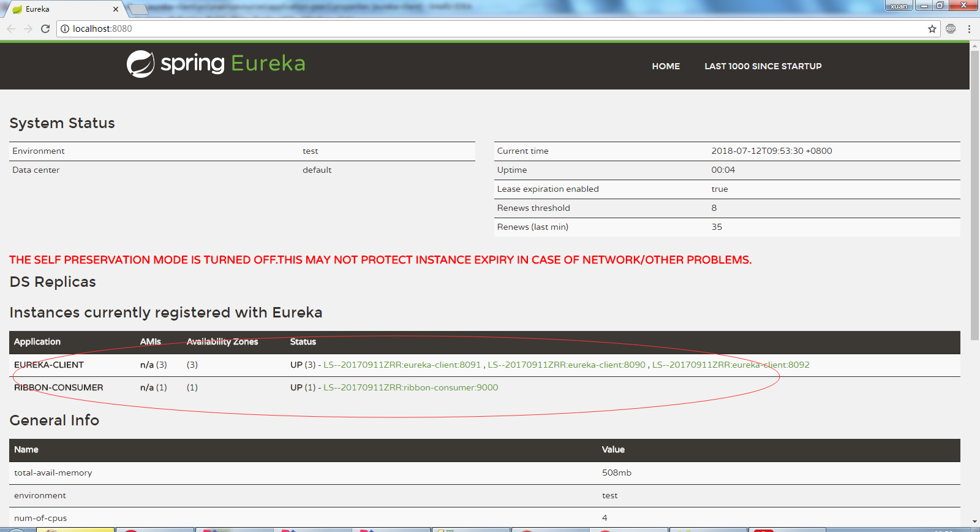The height and width of the screenshot is (532, 980).
Task: Click the spring Eureka logo text
Action: pyautogui.click(x=233, y=63)
